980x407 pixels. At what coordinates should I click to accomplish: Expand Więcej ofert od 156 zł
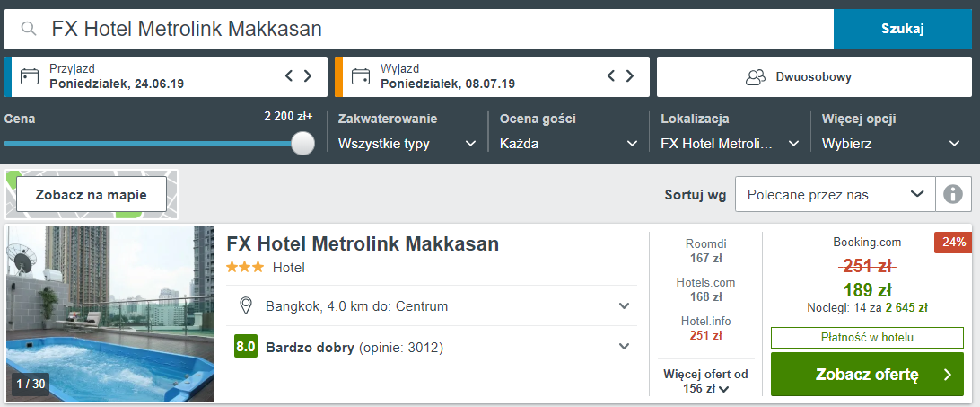(705, 381)
